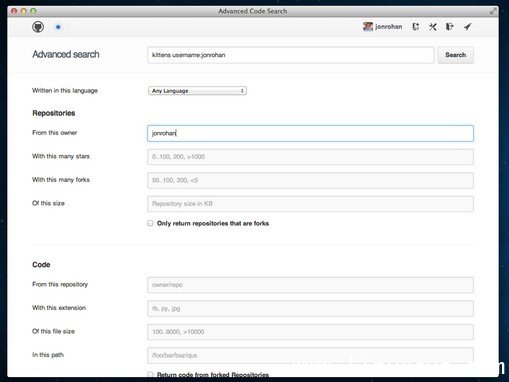Focus the main query field with kittens
The width and height of the screenshot is (509, 382).
coord(291,55)
